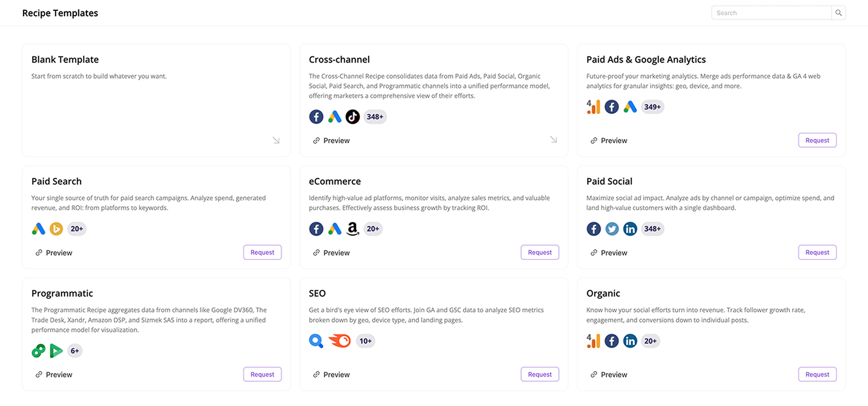Image resolution: width=868 pixels, height=406 pixels.
Task: Request the Organic template
Action: [817, 374]
